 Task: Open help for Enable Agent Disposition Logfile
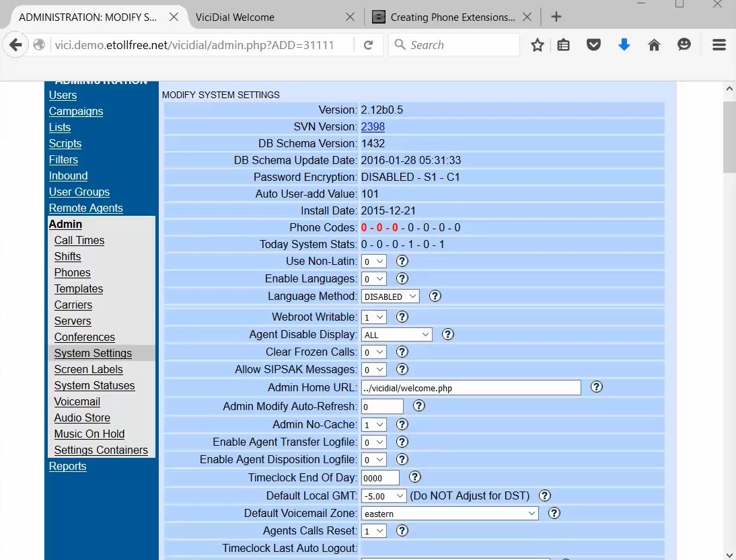click(402, 459)
